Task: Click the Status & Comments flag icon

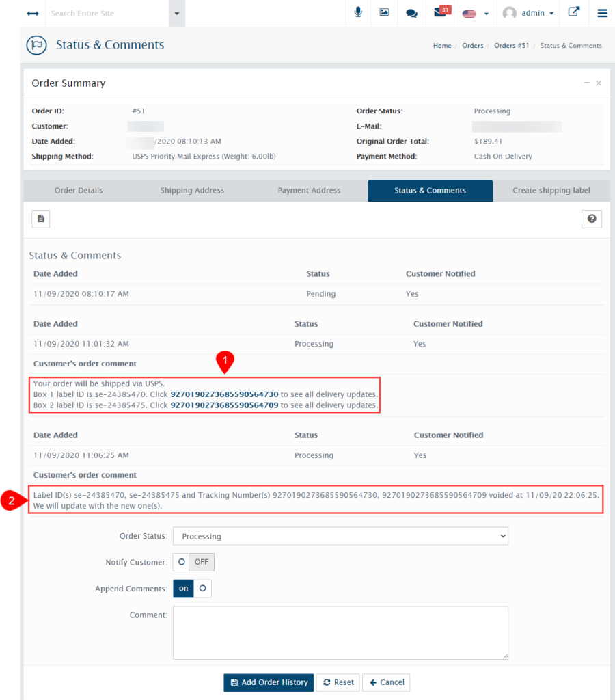Action: [36, 45]
